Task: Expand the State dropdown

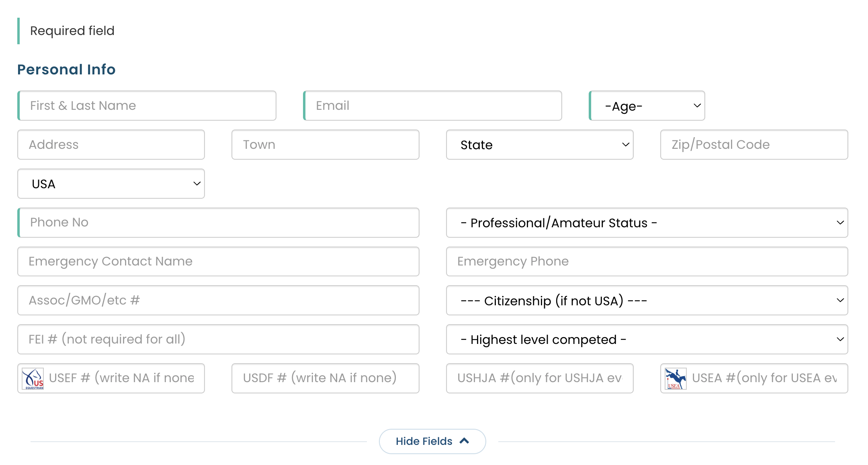Action: pos(540,144)
